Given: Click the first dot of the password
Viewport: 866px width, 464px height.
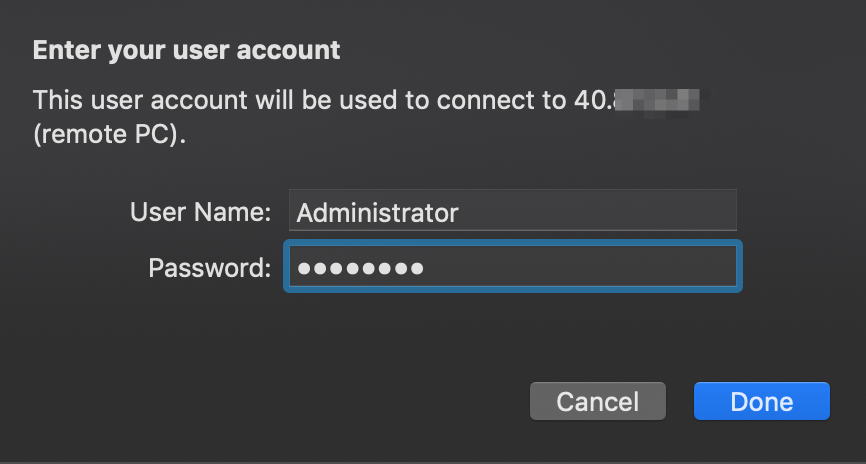Looking at the screenshot, I should [304, 268].
